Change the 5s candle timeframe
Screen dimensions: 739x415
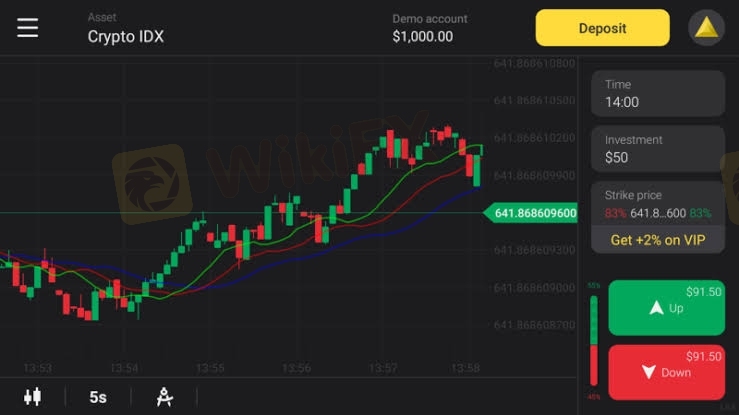98,397
